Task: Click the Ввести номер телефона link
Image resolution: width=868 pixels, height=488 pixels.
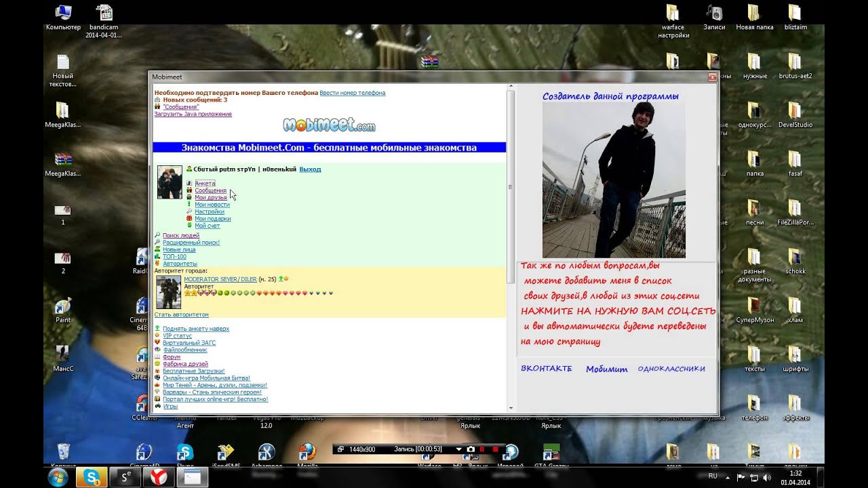Action: click(x=353, y=93)
